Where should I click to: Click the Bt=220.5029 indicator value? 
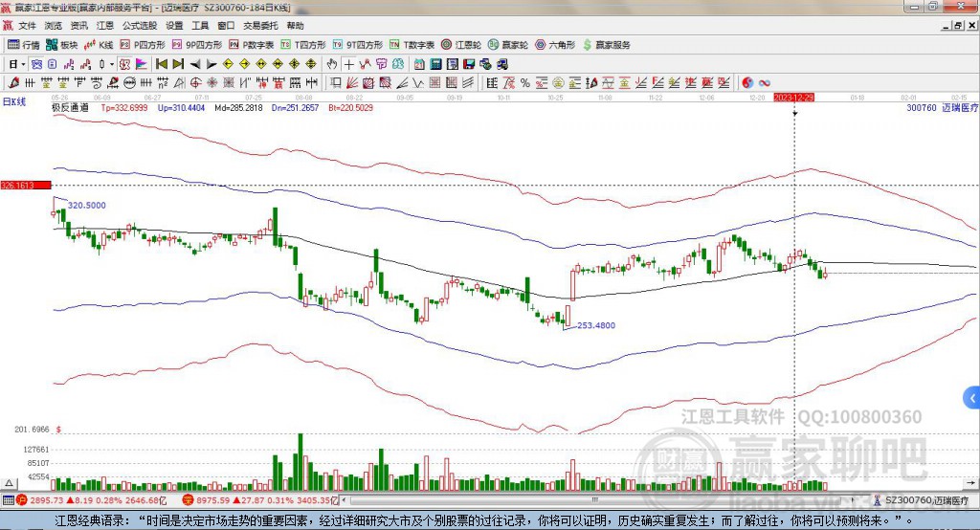click(x=350, y=107)
